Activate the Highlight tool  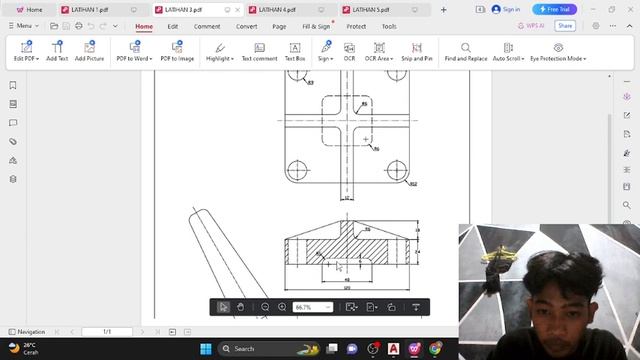[220, 51]
